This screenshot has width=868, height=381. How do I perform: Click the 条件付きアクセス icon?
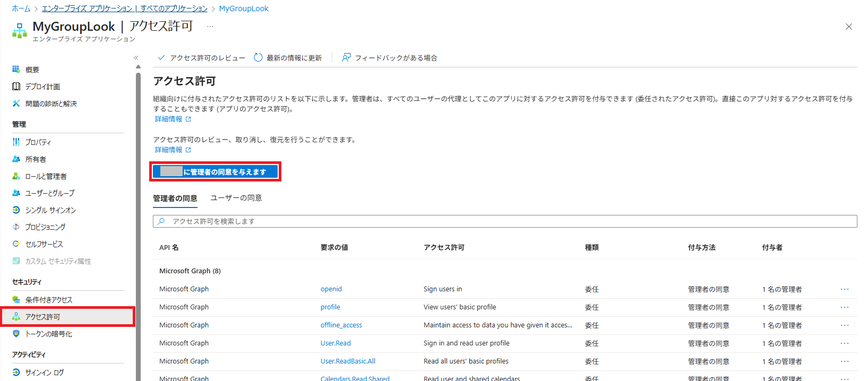click(16, 300)
